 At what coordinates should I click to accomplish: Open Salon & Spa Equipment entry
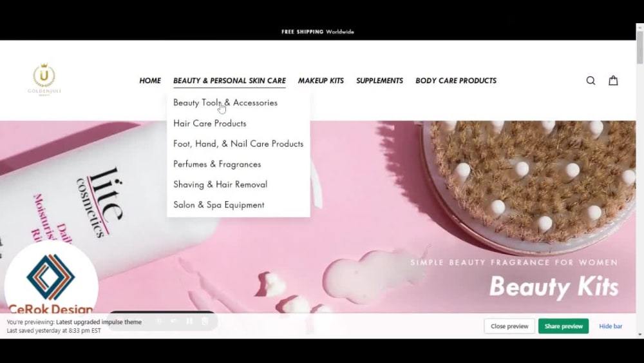point(219,205)
